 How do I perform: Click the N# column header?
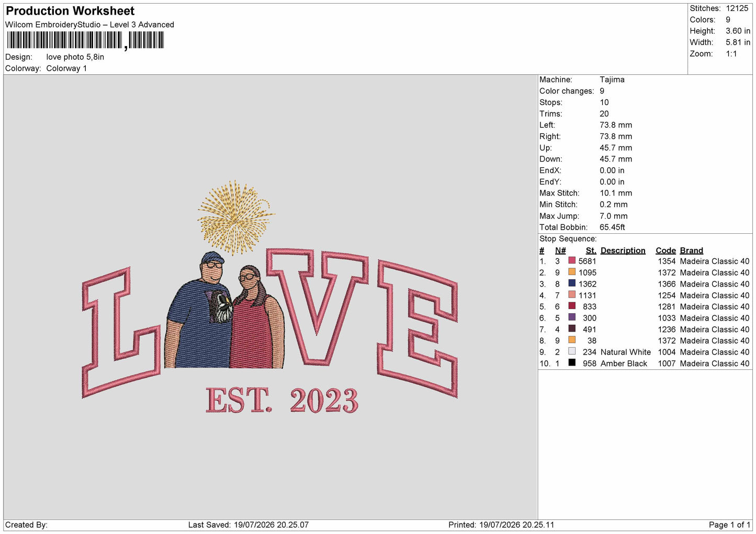tap(560, 251)
